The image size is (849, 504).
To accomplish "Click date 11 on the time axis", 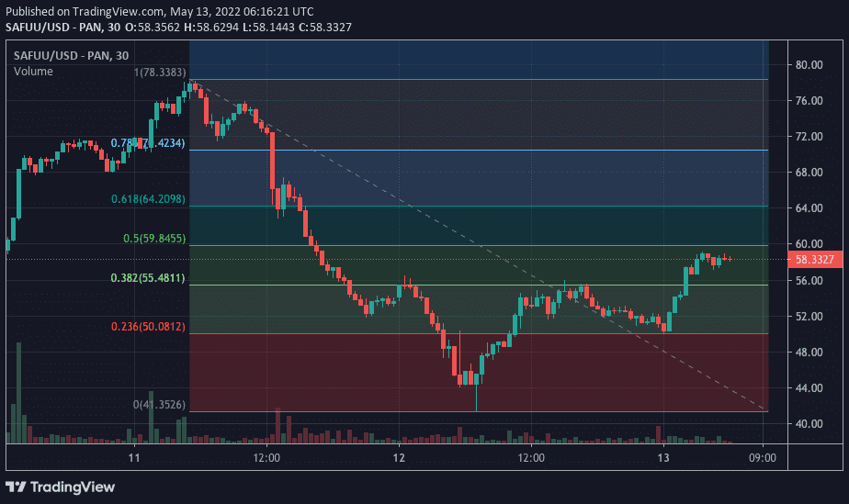I will click(x=134, y=457).
